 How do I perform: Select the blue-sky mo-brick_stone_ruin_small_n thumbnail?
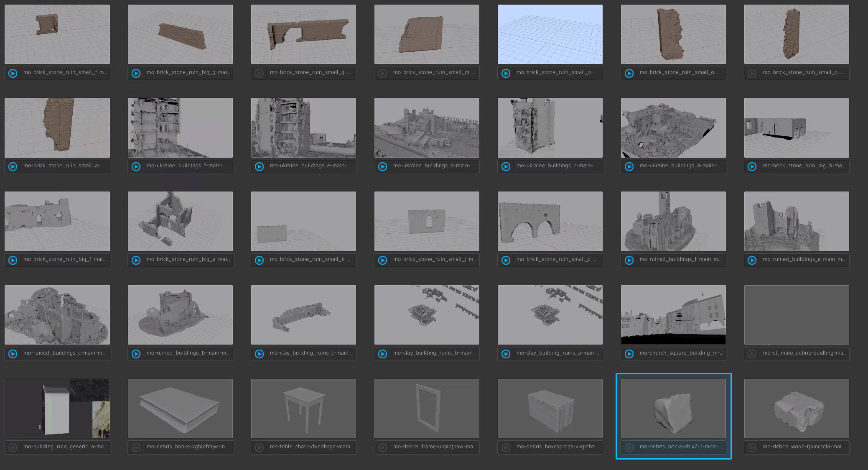click(550, 34)
